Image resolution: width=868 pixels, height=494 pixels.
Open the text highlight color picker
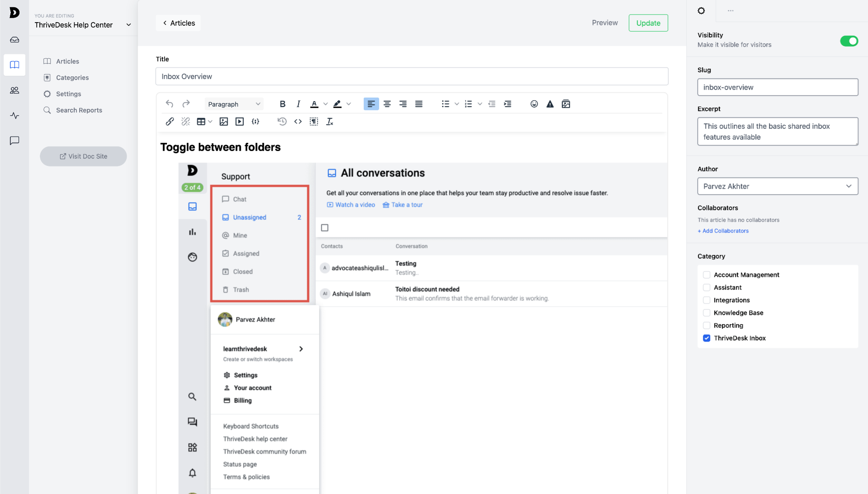pyautogui.click(x=337, y=104)
